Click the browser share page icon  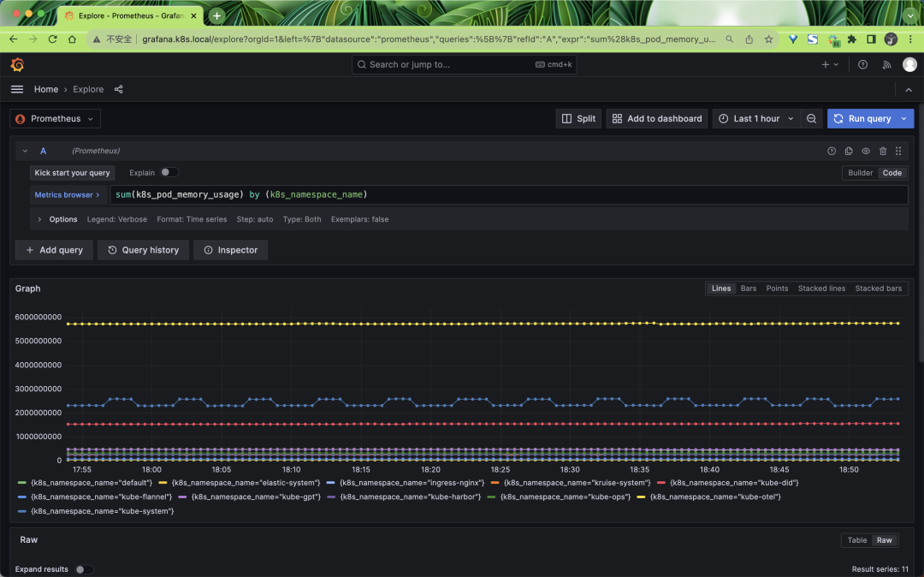click(749, 39)
